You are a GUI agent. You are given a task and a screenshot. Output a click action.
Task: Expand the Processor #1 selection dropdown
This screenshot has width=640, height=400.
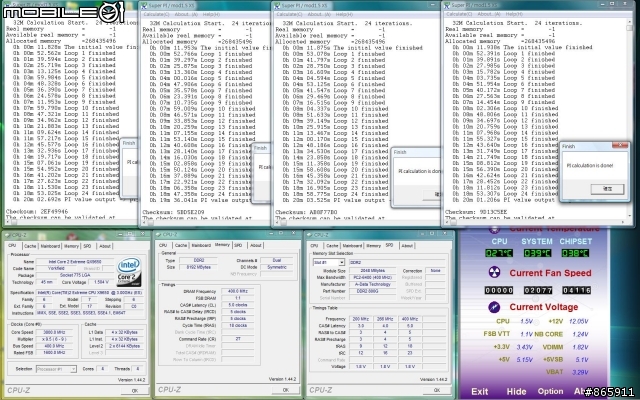(73, 369)
